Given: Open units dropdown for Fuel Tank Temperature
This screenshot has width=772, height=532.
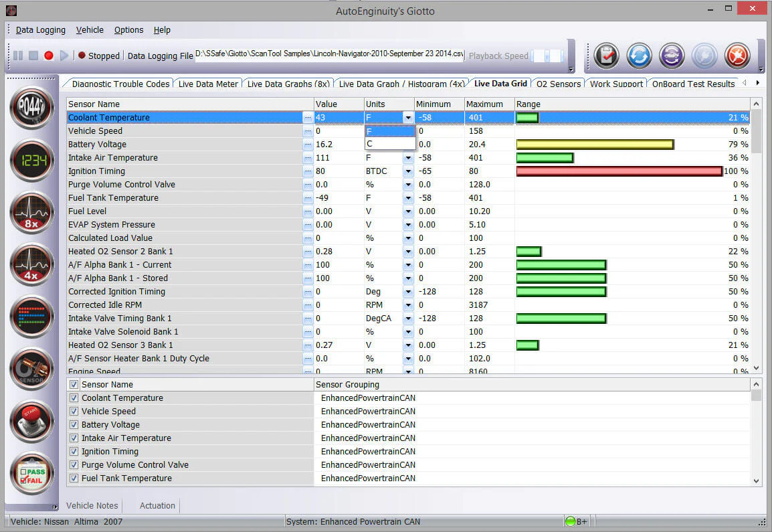Looking at the screenshot, I should [408, 197].
